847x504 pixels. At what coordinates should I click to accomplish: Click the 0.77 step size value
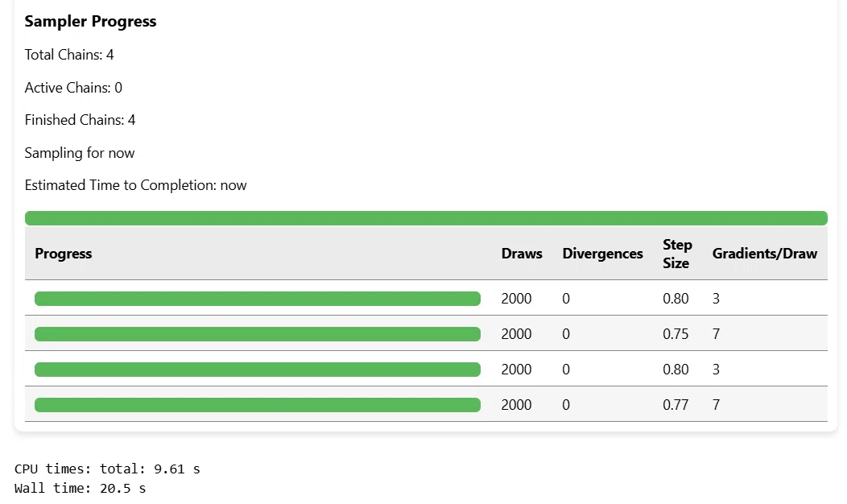pyautogui.click(x=676, y=405)
